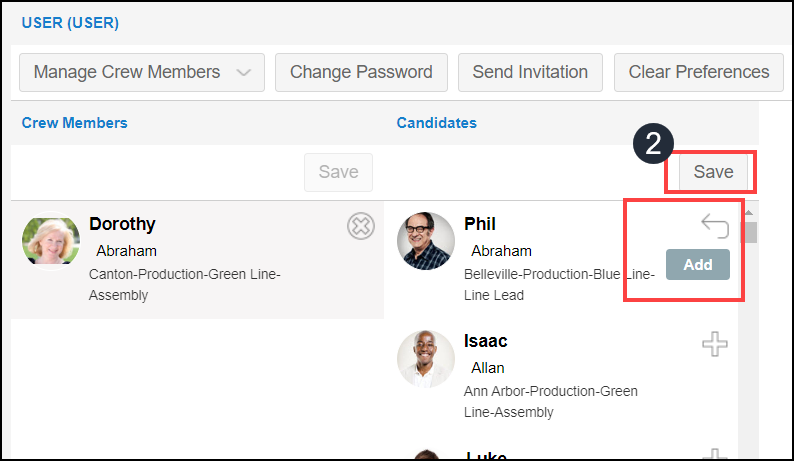Click Phil Abraham's profile photo
This screenshot has height=461, width=794.
[x=425, y=241]
